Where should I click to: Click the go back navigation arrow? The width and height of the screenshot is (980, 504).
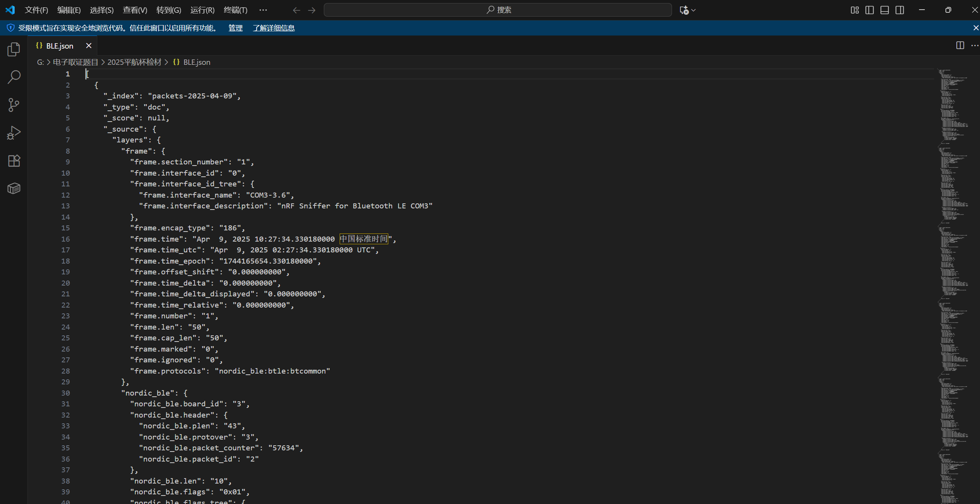(296, 10)
